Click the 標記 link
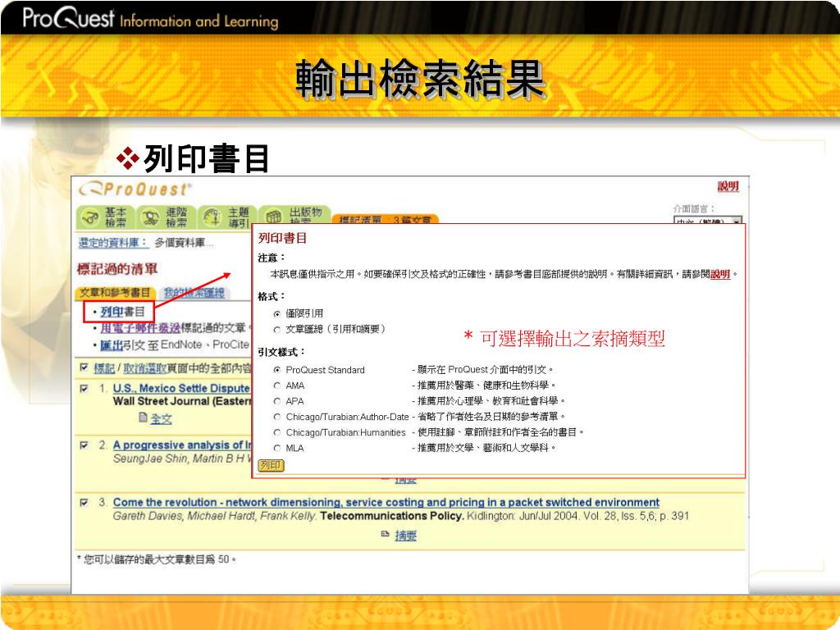This screenshot has height=630, width=840. point(104,368)
